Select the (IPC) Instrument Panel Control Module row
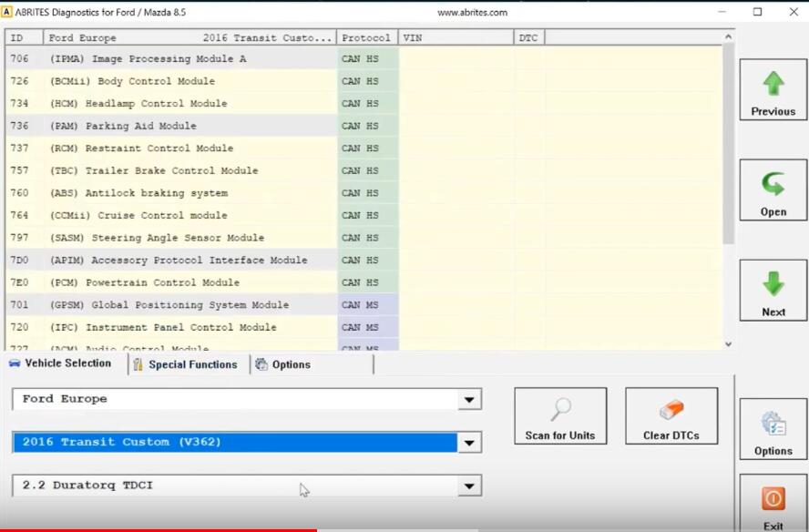Viewport: 809px width, 532px height. pyautogui.click(x=364, y=327)
